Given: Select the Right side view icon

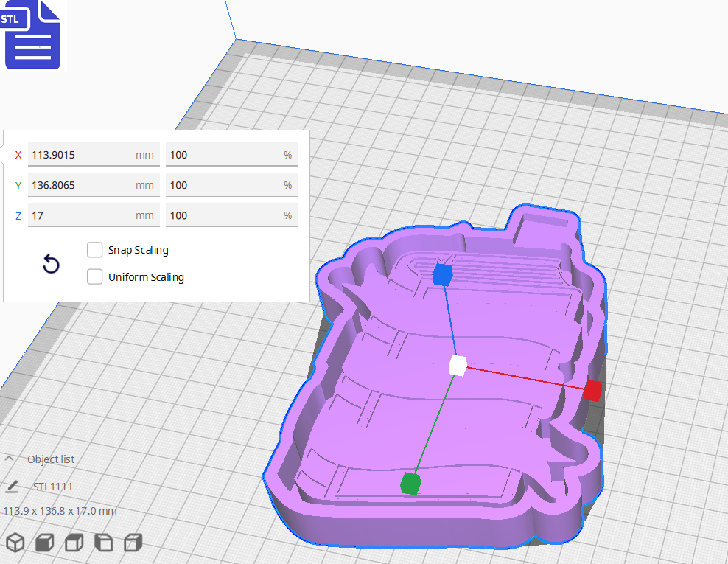Looking at the screenshot, I should 133,542.
